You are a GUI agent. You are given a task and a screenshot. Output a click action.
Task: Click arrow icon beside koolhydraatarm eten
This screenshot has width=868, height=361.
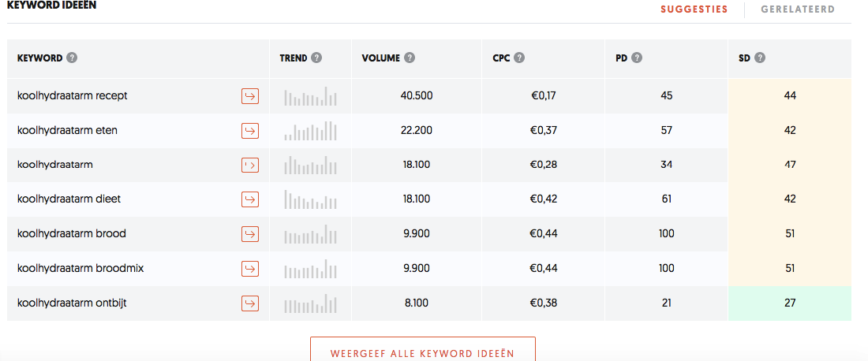click(250, 131)
